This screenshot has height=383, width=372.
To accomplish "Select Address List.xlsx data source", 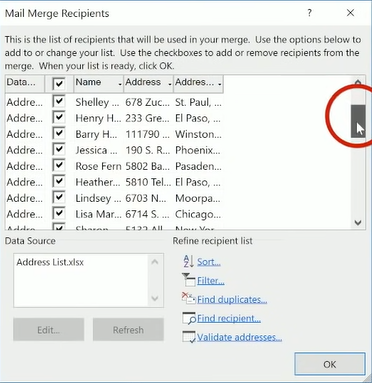I will click(50, 262).
